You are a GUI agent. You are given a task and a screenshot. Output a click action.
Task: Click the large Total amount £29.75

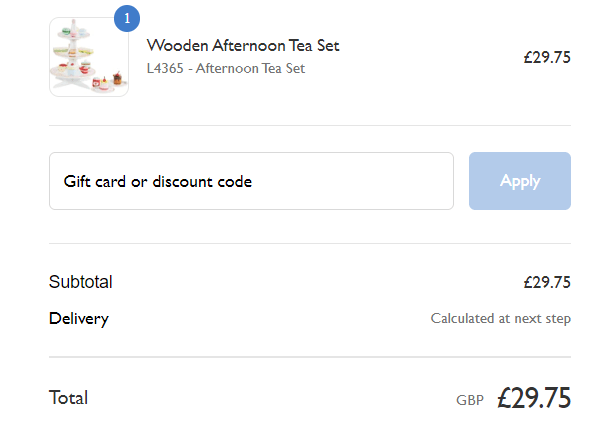(534, 398)
